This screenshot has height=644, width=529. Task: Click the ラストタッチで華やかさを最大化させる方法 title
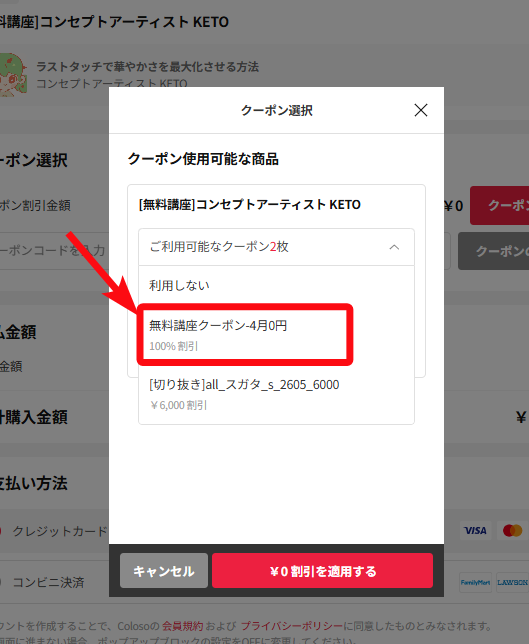(x=147, y=67)
